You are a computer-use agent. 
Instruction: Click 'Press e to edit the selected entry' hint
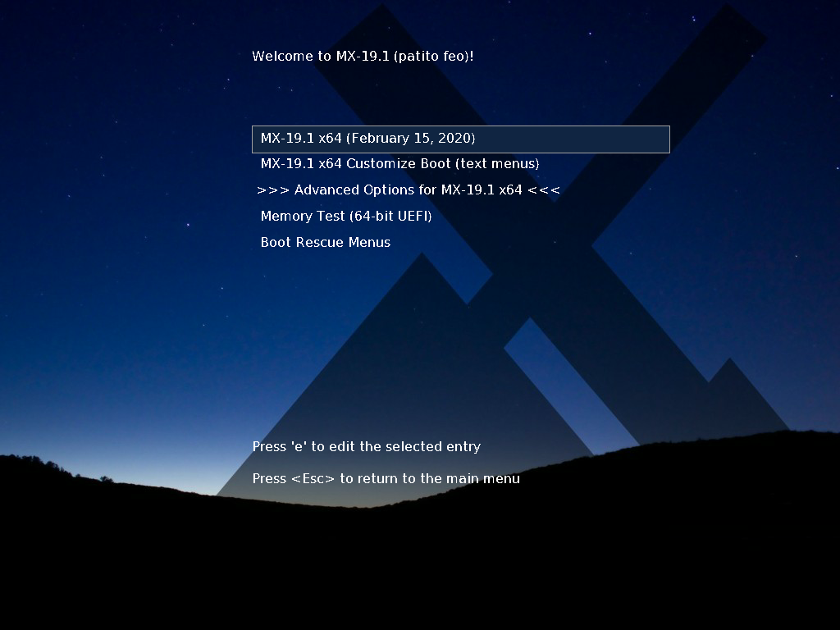(367, 447)
